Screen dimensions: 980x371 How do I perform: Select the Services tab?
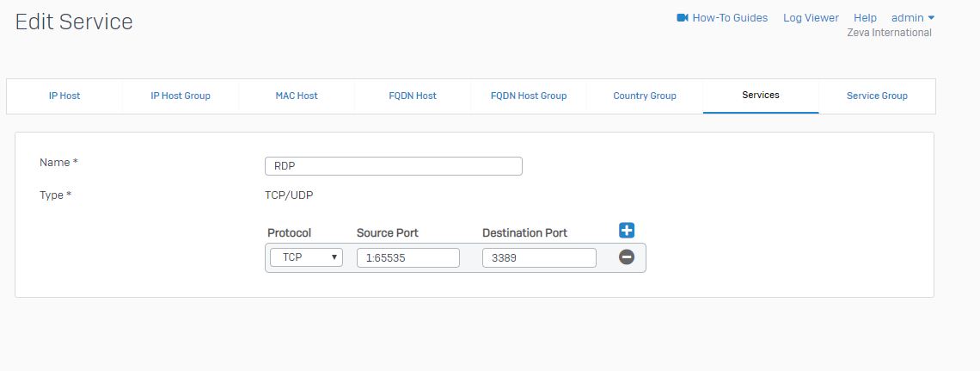pyautogui.click(x=761, y=95)
